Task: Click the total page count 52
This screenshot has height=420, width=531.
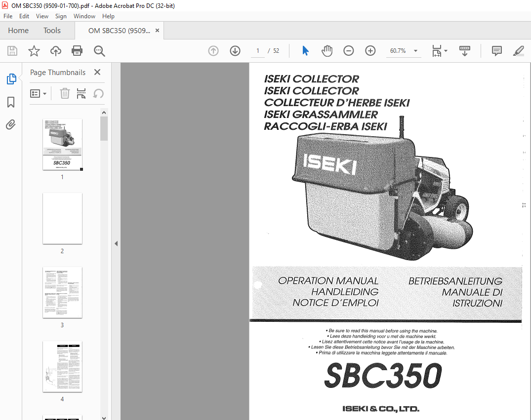Action: pos(276,51)
